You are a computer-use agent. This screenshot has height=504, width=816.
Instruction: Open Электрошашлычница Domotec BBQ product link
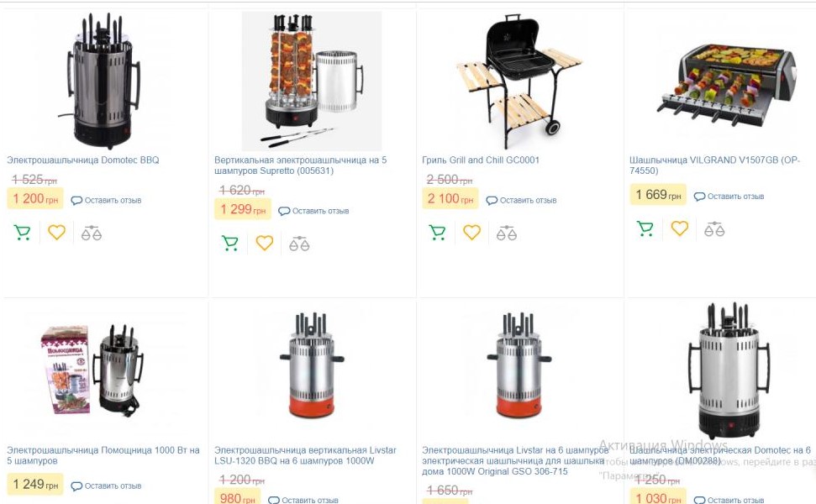tap(82, 160)
